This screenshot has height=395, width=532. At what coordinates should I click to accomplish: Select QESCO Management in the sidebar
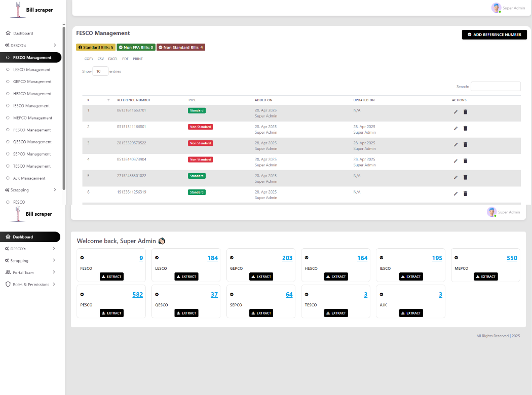[32, 142]
